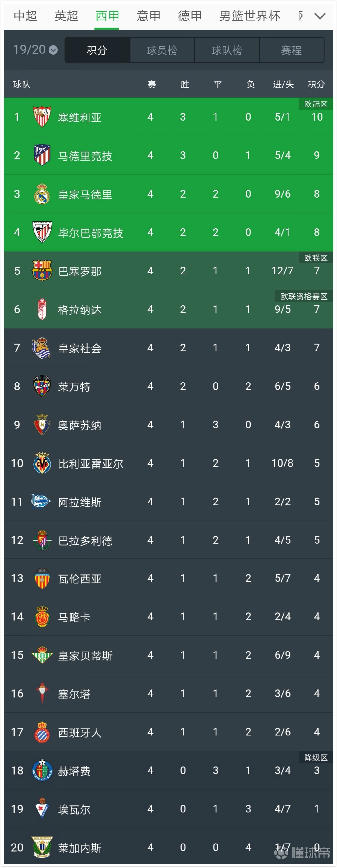Click the Espanyol club logo
Screen dimensions: 337x868
pos(42,732)
